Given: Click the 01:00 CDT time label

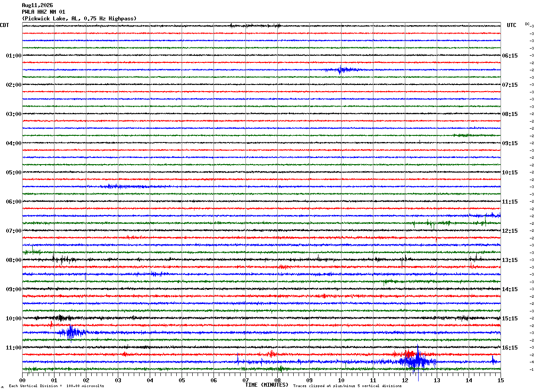Looking at the screenshot, I should click(x=13, y=56).
